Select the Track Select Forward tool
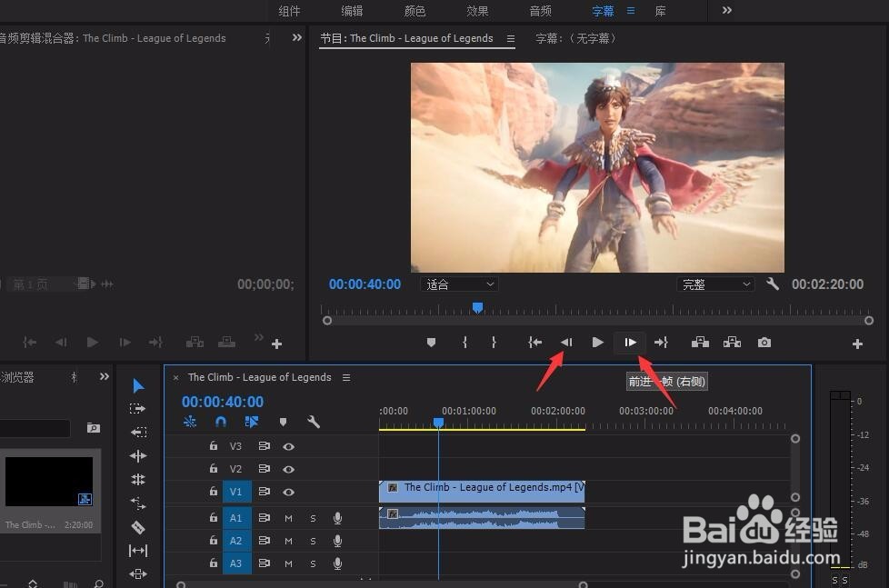This screenshot has height=588, width=889. [x=138, y=408]
